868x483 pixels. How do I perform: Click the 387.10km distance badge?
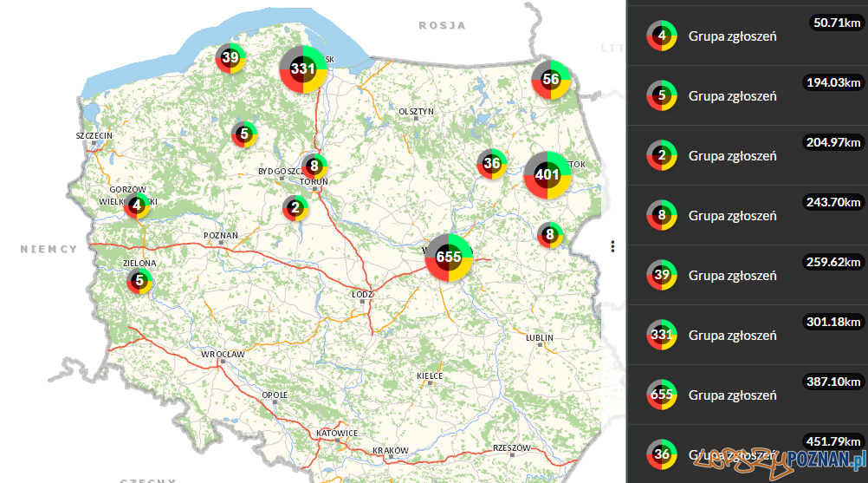click(x=833, y=382)
